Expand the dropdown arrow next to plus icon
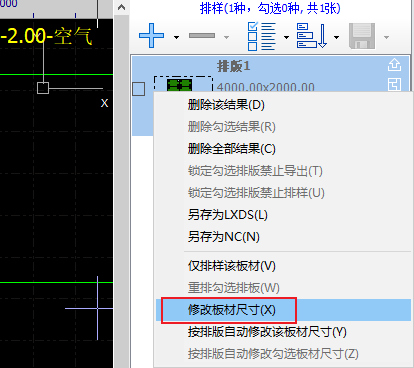The height and width of the screenshot is (368, 414). tap(176, 37)
